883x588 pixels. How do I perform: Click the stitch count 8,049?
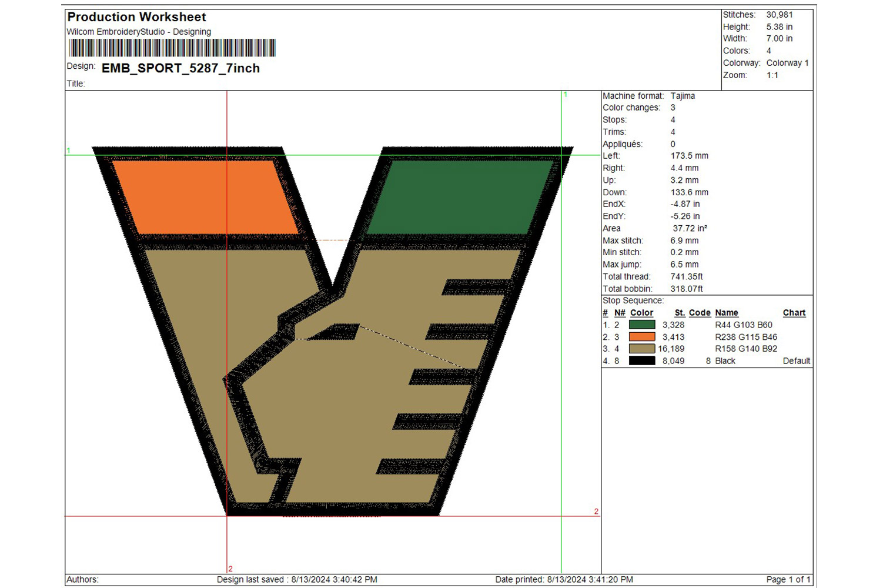(x=673, y=361)
